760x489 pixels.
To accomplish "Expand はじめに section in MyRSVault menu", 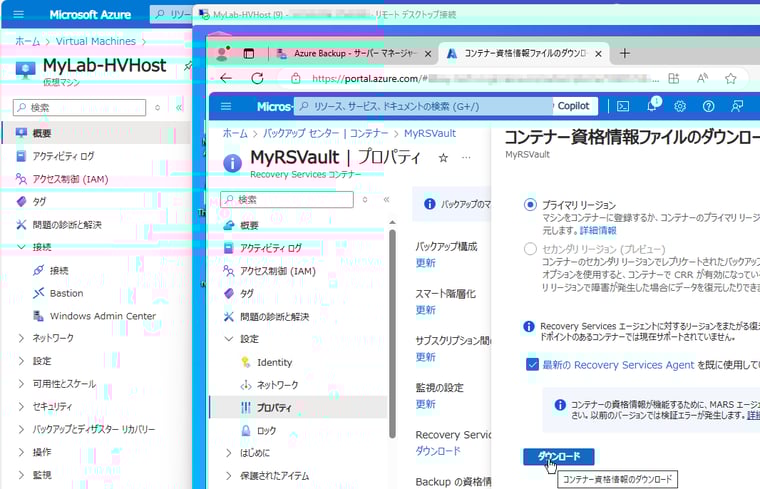I will pyautogui.click(x=229, y=453).
